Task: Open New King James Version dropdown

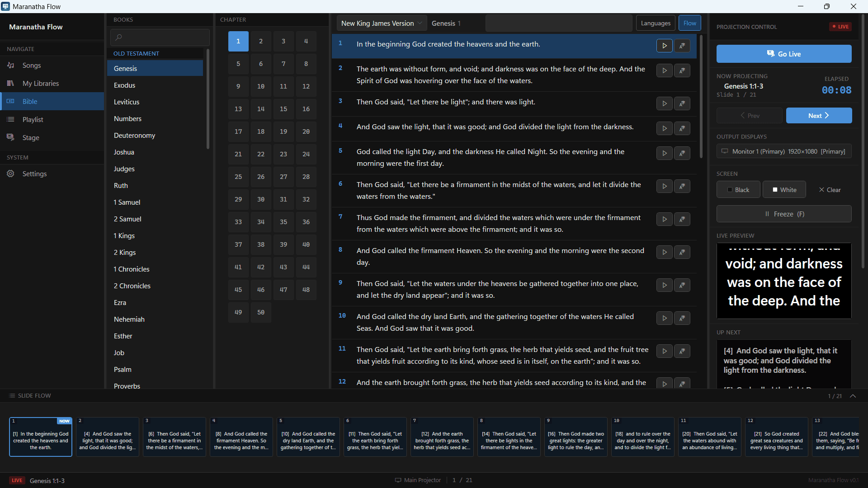Action: 382,23
